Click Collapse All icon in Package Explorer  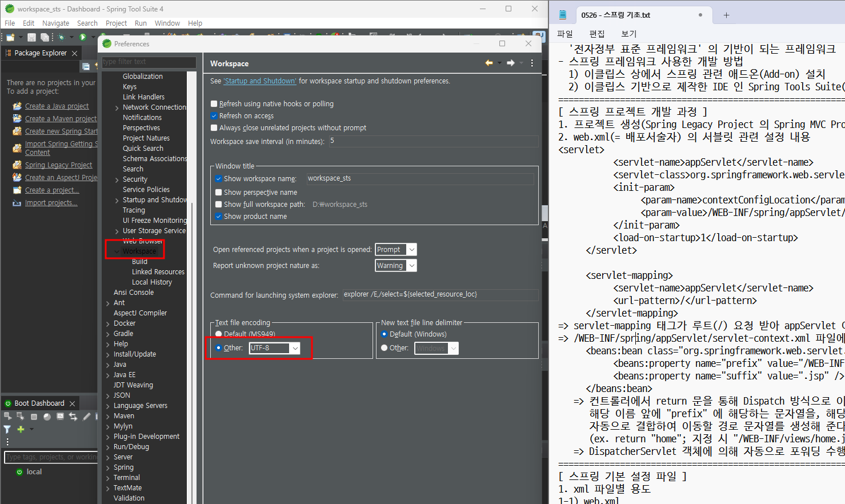[86, 66]
